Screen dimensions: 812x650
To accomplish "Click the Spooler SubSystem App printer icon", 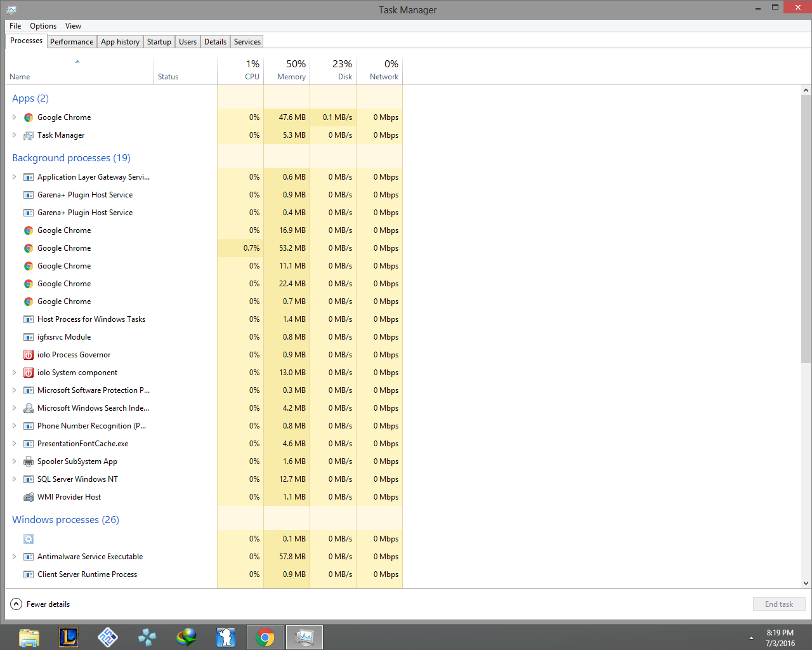I will tap(29, 461).
